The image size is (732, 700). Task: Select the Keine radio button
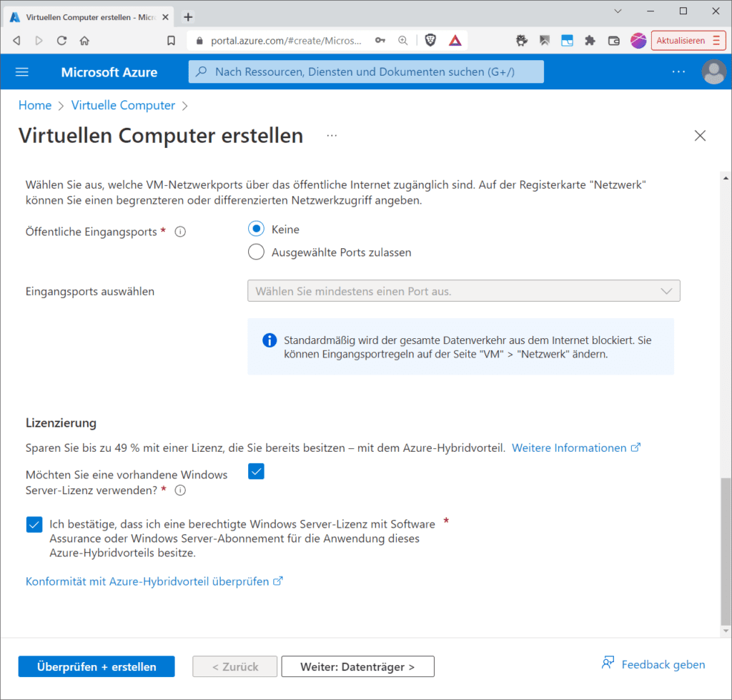(256, 230)
